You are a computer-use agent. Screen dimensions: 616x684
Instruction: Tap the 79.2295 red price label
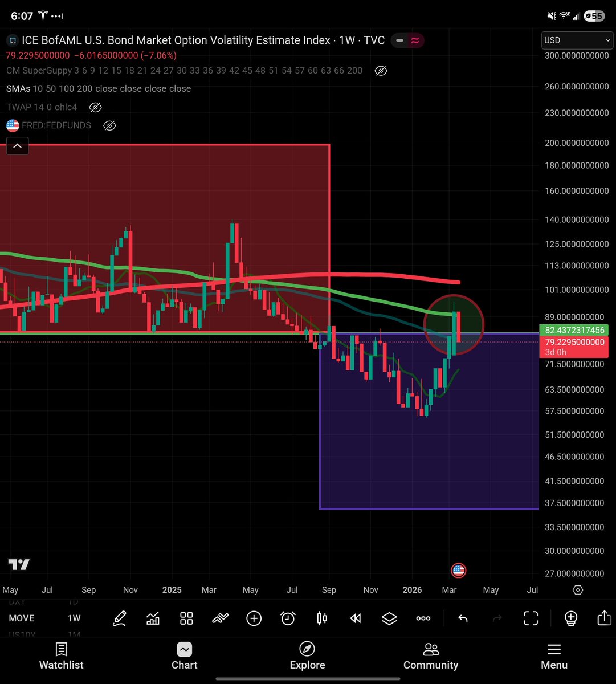point(573,347)
